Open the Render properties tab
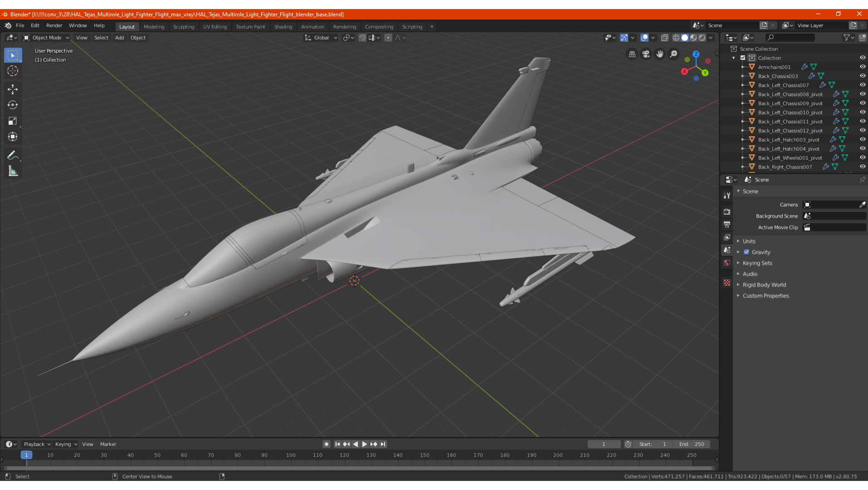This screenshot has width=868, height=490. (727, 212)
